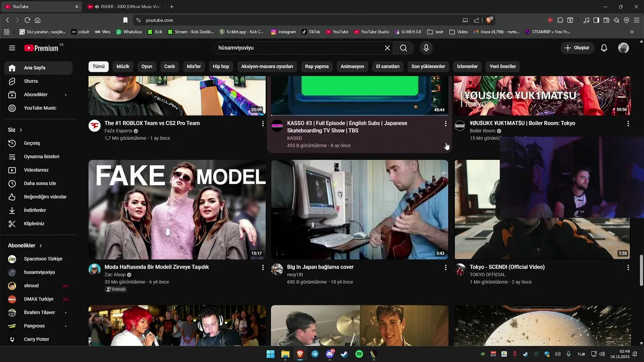Open KASSO #3 Full Episode title
This screenshot has height=362, width=644.
click(347, 127)
